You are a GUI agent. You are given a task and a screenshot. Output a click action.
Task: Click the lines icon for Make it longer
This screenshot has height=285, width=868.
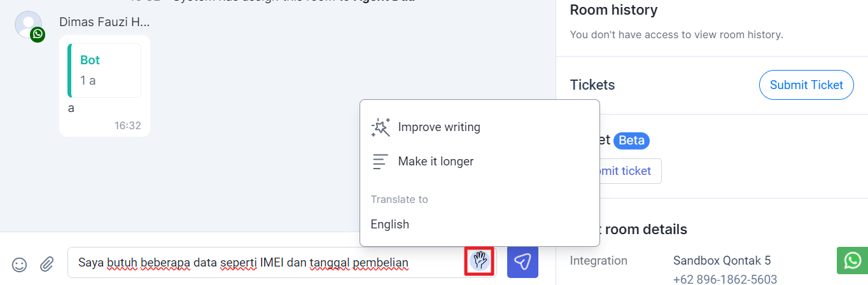(x=381, y=162)
